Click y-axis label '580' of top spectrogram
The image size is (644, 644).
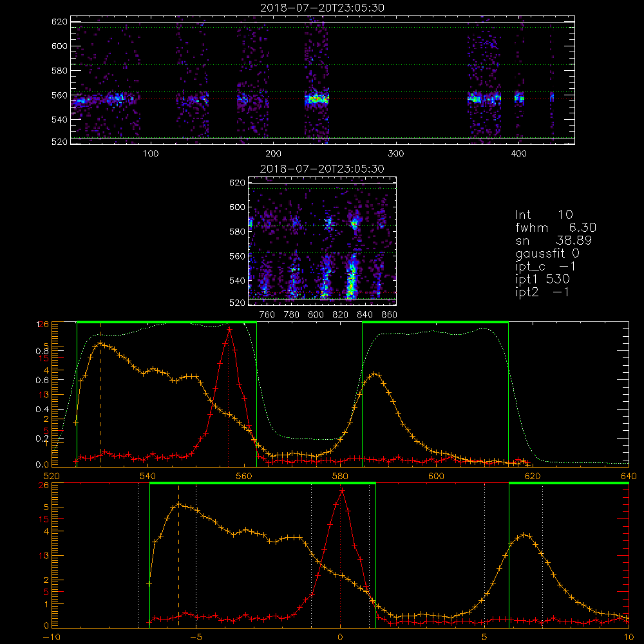(x=59, y=71)
